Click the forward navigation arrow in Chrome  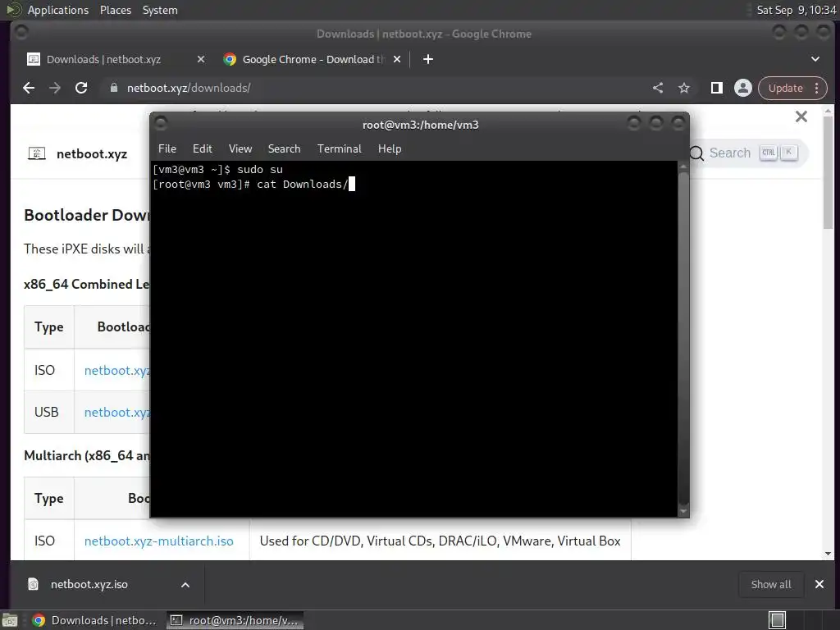click(55, 88)
